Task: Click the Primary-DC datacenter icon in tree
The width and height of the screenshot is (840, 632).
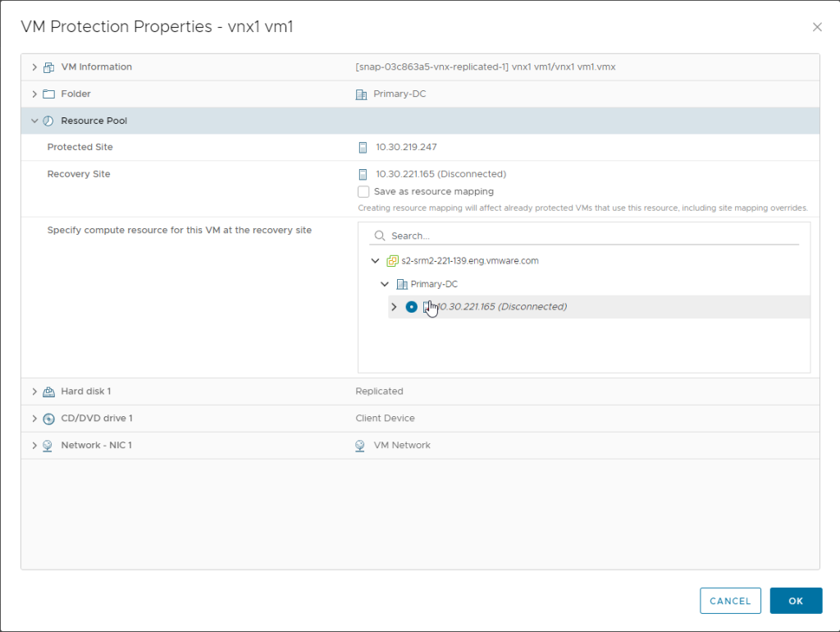Action: click(x=402, y=284)
